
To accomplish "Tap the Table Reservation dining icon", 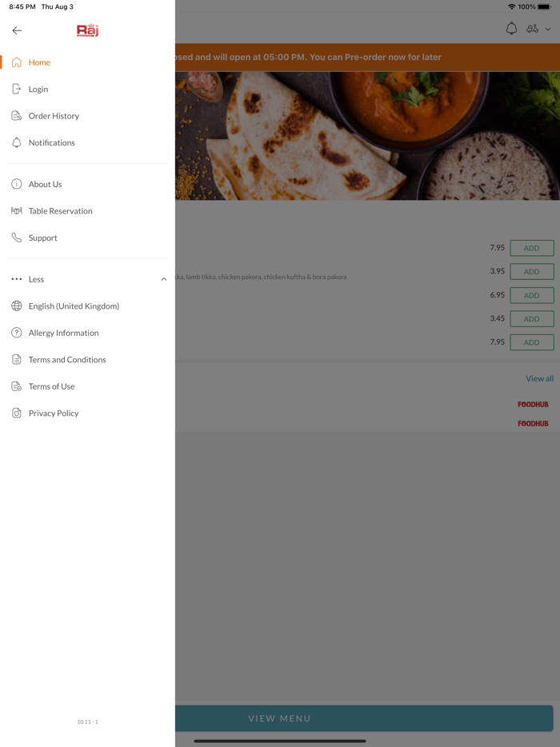I will coord(17,211).
